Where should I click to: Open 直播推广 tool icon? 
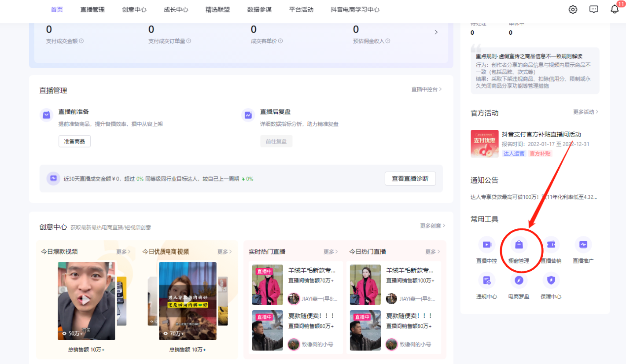[x=583, y=244]
